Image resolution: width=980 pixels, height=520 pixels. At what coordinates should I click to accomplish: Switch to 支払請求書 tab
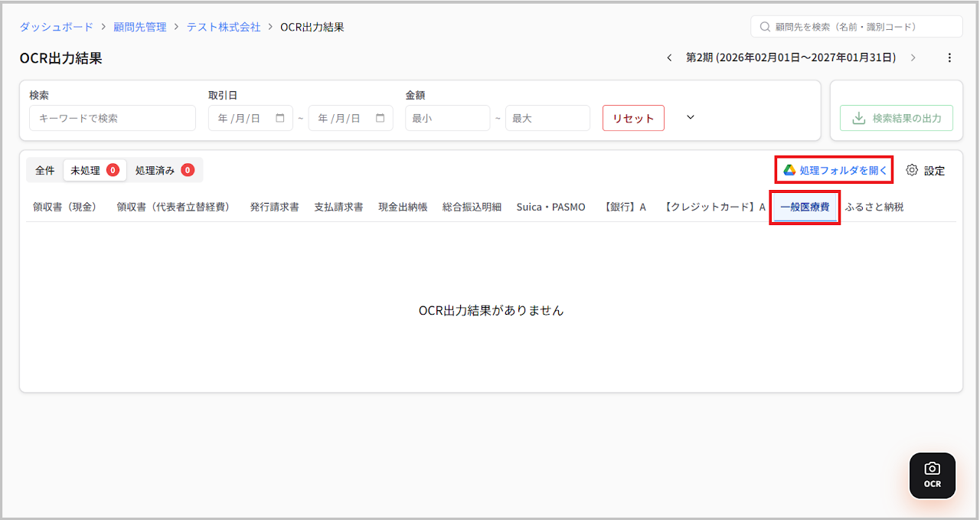pos(338,207)
